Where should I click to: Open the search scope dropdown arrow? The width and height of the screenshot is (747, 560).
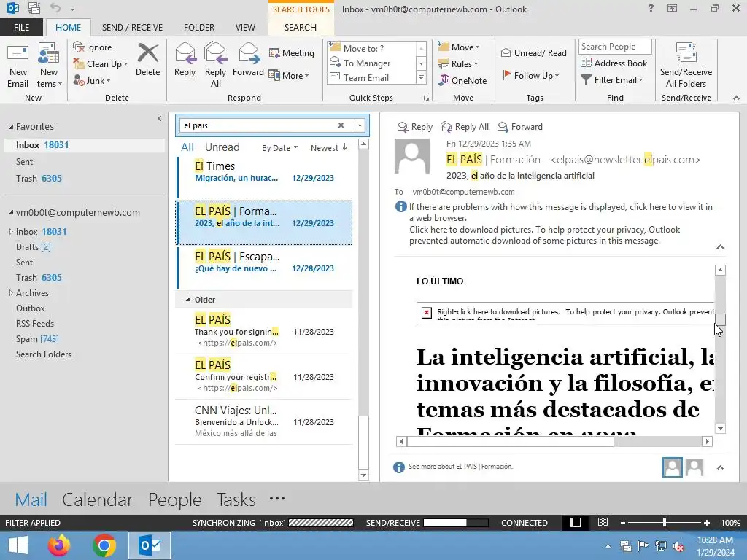pos(360,125)
